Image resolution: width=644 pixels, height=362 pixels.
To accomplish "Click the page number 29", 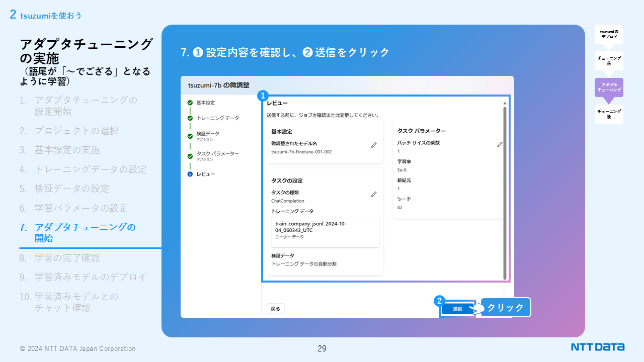I will click(x=322, y=348).
